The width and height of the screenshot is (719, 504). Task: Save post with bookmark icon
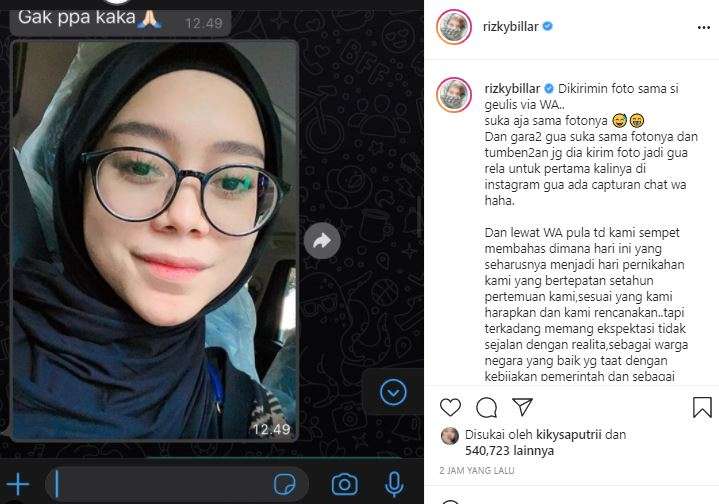pyautogui.click(x=702, y=407)
